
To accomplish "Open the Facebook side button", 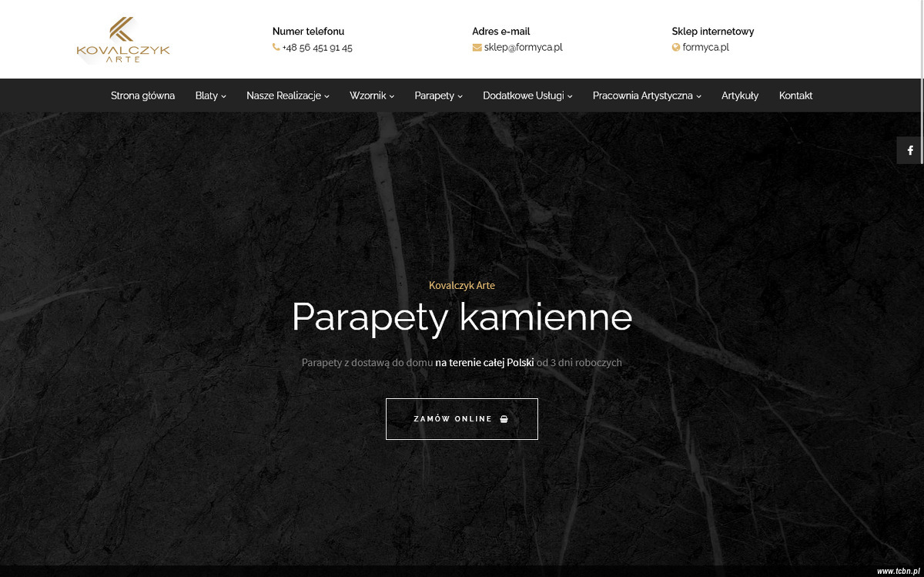I will (x=909, y=150).
